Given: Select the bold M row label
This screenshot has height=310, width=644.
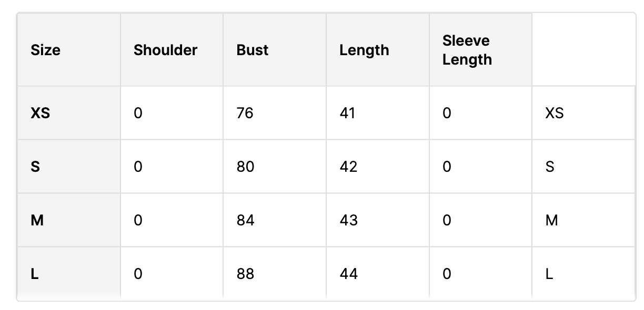Looking at the screenshot, I should pos(37,220).
